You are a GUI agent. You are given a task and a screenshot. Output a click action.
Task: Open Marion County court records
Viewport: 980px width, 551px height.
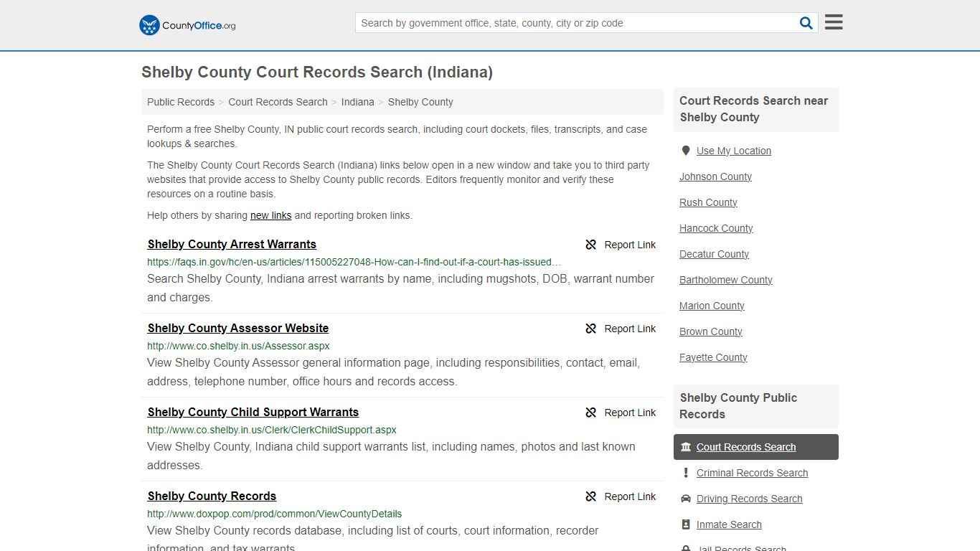point(712,306)
